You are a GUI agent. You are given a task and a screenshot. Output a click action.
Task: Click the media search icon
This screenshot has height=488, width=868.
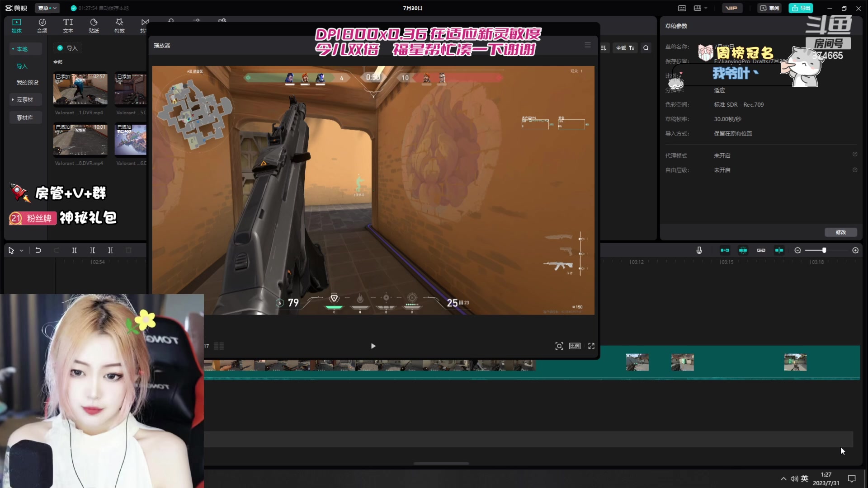[646, 48]
